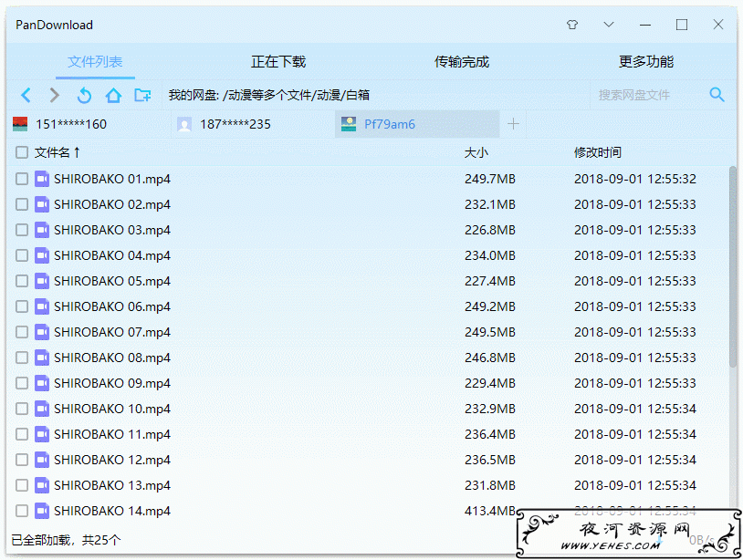Refresh the file list
Image resolution: width=743 pixels, height=560 pixels.
tap(84, 95)
